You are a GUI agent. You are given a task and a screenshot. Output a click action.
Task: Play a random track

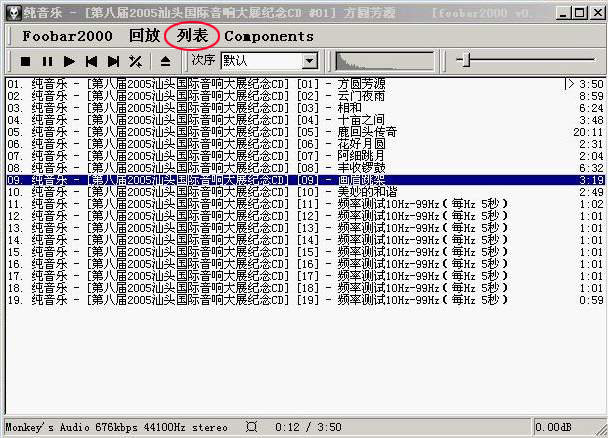(x=135, y=61)
